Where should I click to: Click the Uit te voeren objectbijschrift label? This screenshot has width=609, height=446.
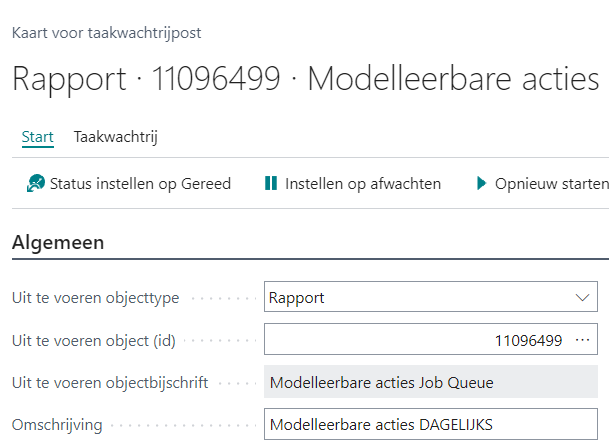click(110, 383)
